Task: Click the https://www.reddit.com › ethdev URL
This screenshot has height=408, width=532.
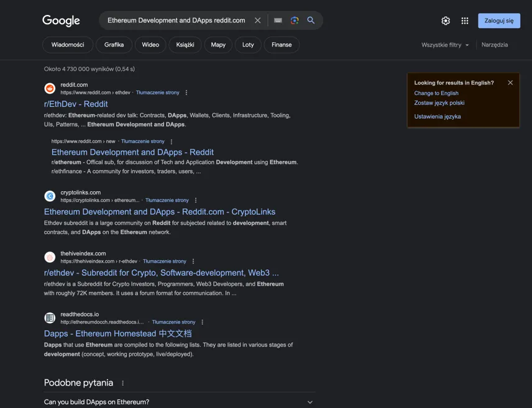Action: click(x=95, y=93)
